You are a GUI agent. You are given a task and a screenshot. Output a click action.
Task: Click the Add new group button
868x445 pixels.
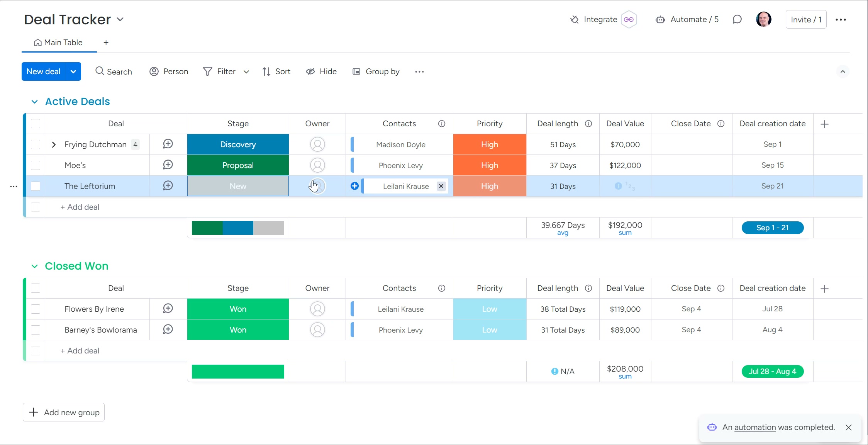63,412
